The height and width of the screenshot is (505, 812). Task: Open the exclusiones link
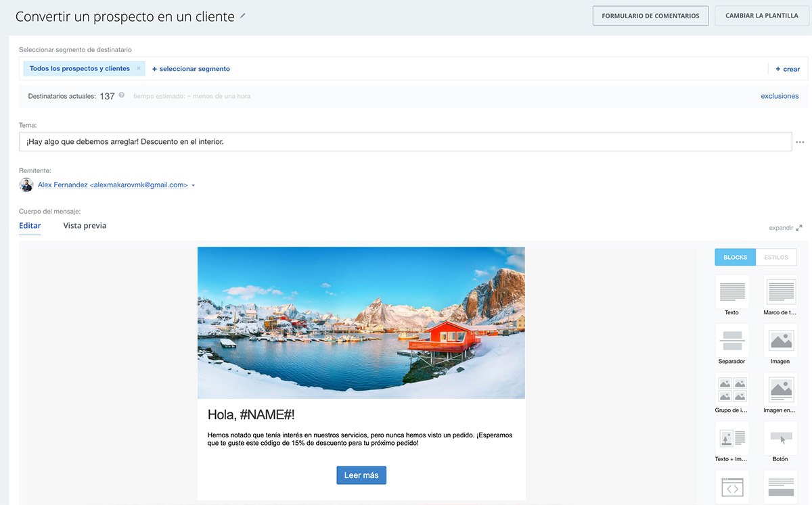point(780,96)
